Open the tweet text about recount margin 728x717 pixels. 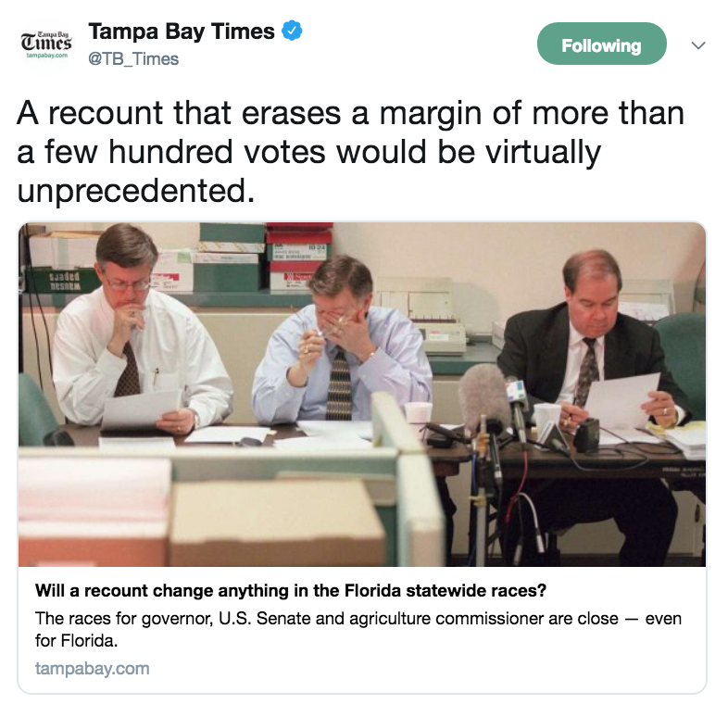pos(350,152)
